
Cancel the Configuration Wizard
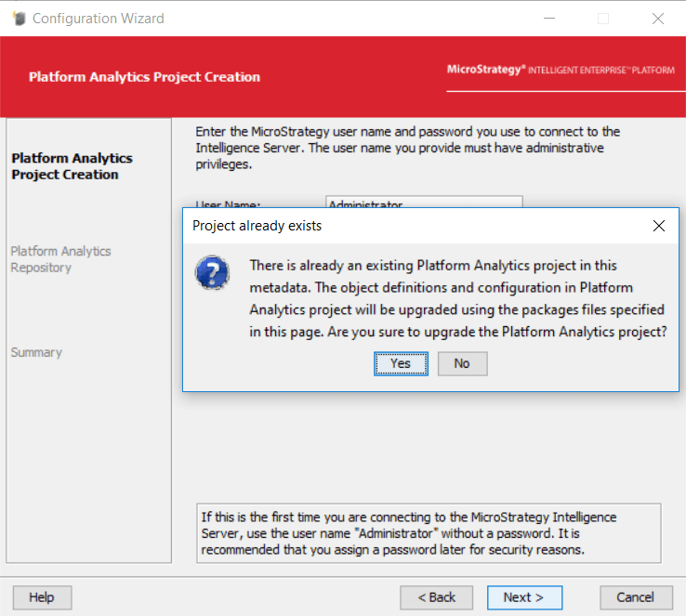[636, 597]
